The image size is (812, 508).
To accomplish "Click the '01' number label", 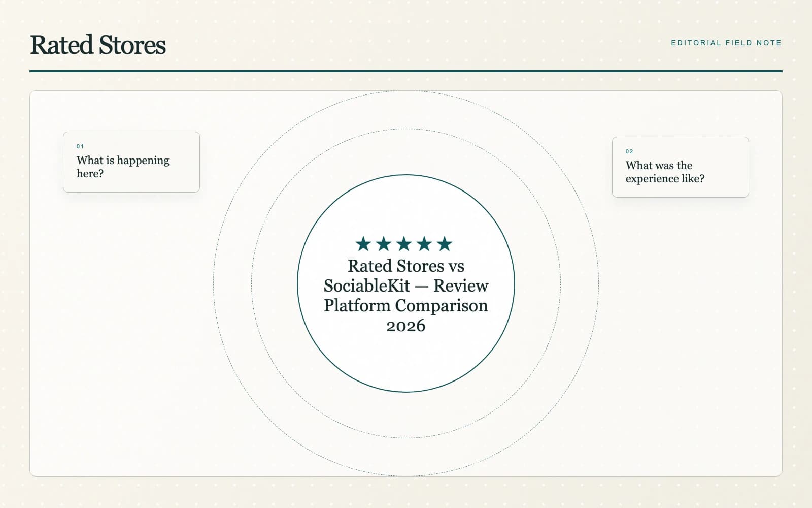I will click(x=80, y=146).
